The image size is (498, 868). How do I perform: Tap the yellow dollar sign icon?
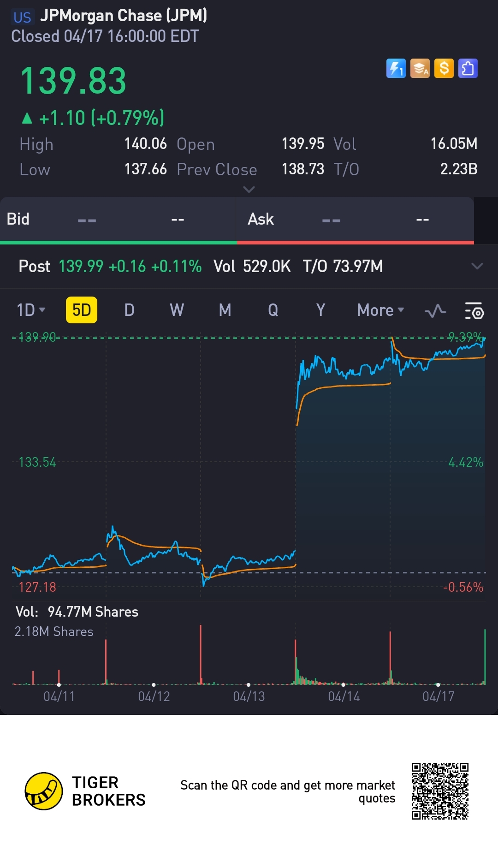444,69
